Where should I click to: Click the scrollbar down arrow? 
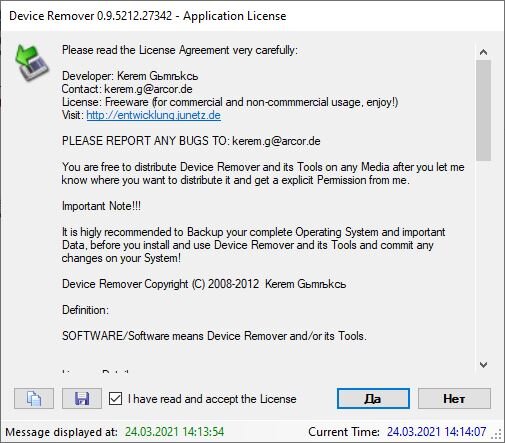(x=483, y=365)
